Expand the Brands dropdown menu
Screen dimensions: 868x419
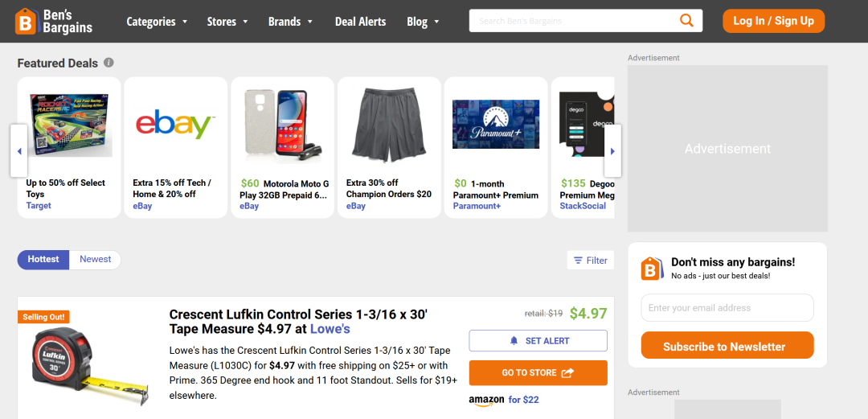(x=290, y=22)
